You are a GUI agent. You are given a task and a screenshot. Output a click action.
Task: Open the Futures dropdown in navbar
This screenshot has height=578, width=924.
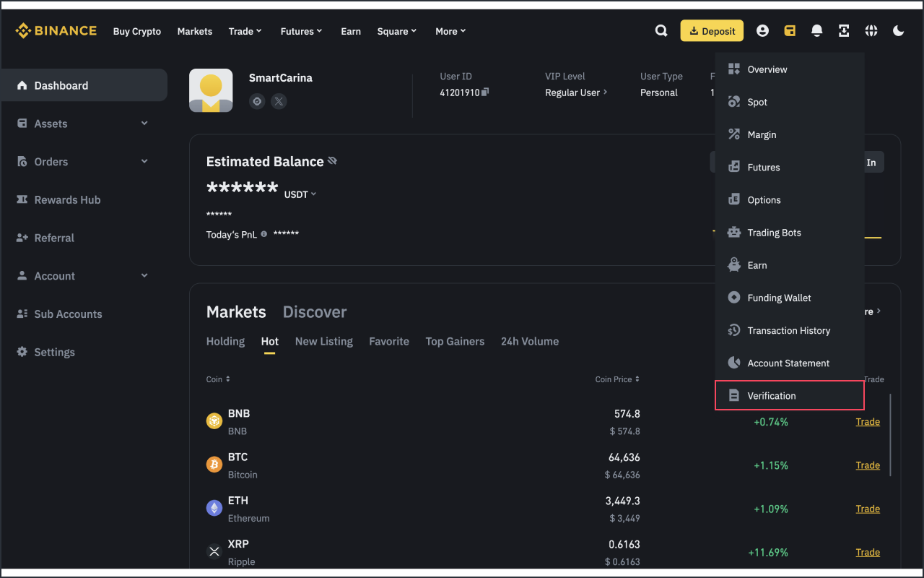[x=301, y=31]
